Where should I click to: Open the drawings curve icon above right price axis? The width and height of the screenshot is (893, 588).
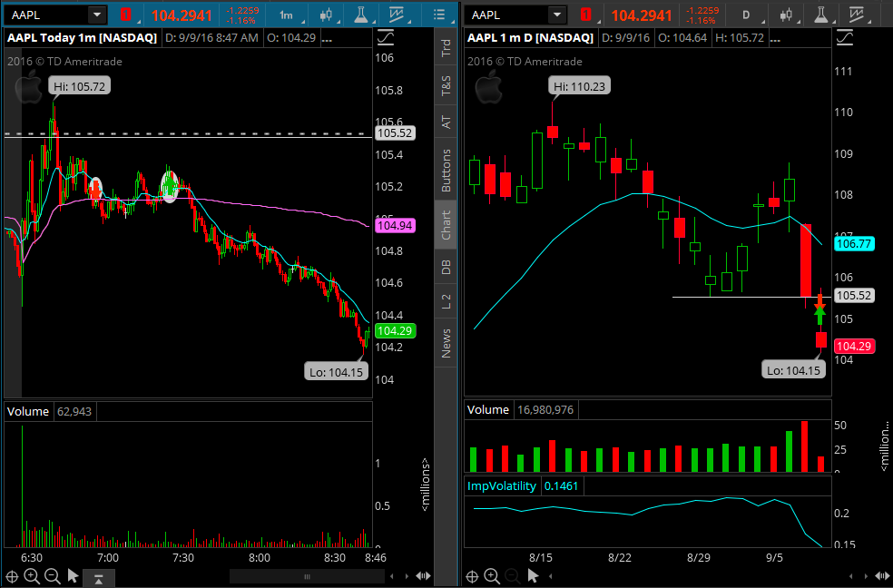(x=845, y=38)
